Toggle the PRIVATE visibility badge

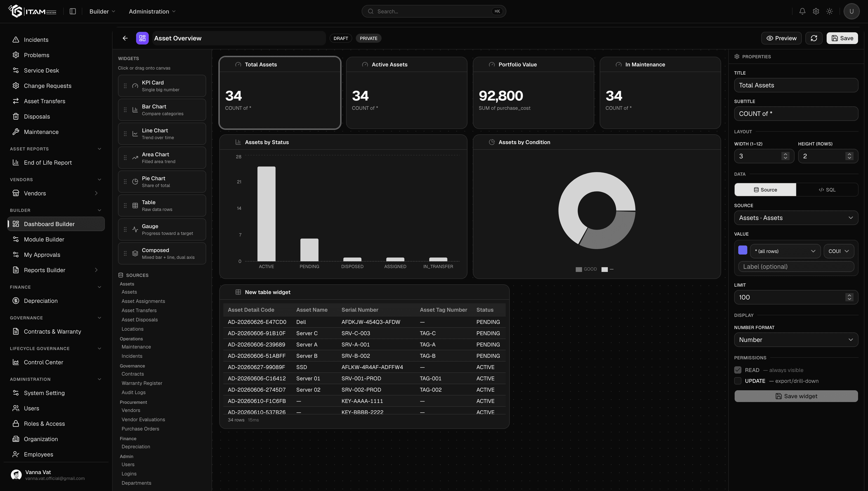point(368,38)
